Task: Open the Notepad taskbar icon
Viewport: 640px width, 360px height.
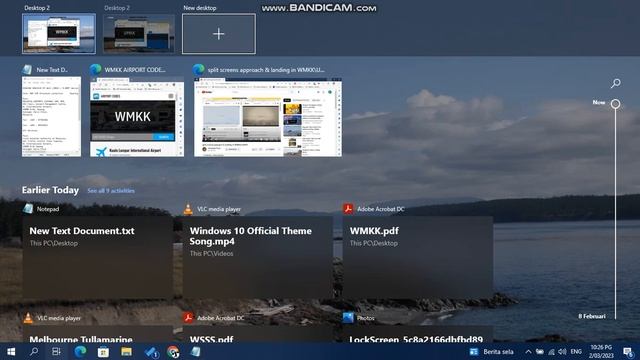Action: (196, 351)
